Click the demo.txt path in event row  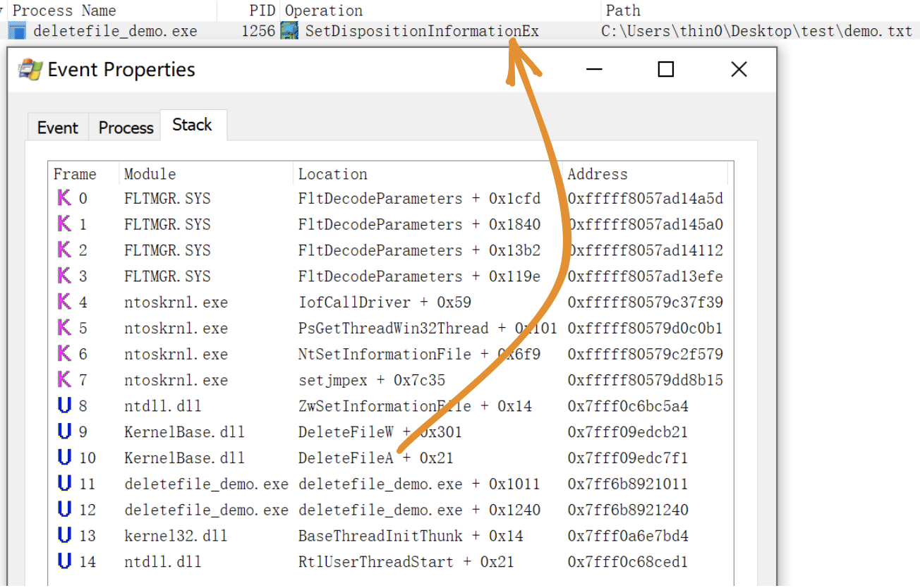(756, 31)
